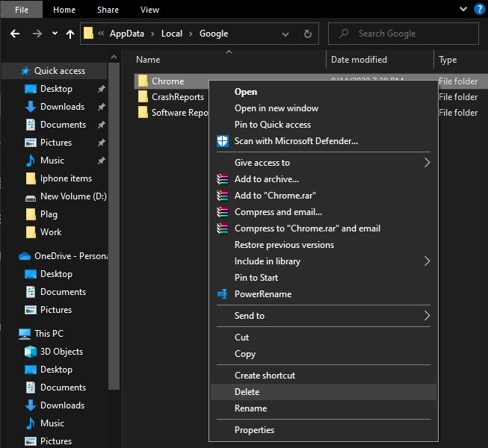Open the File menu tab

[x=22, y=10]
